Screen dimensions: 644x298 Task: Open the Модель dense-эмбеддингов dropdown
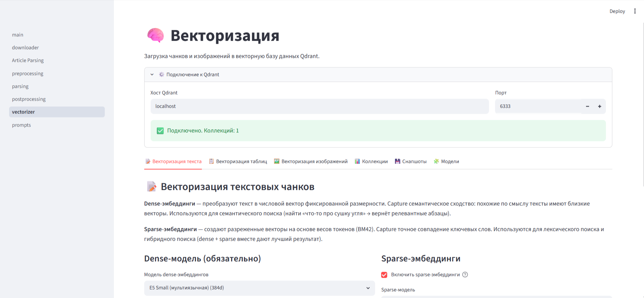point(259,288)
